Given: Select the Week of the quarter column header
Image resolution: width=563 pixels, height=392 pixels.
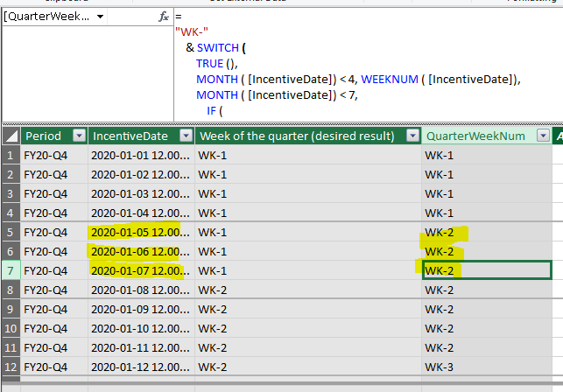Looking at the screenshot, I should [297, 136].
